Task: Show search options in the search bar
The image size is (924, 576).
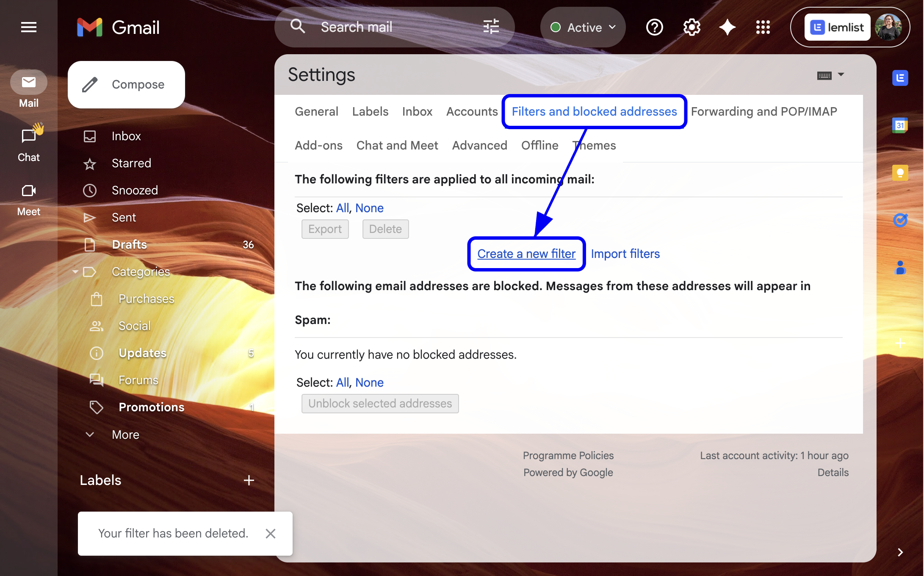Action: pos(491,27)
